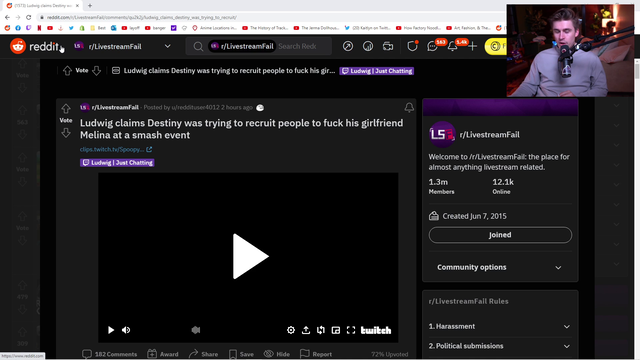Image resolution: width=640 pixels, height=360 pixels.
Task: Open the Twitter bird bookmark icon
Action: coord(71,28)
